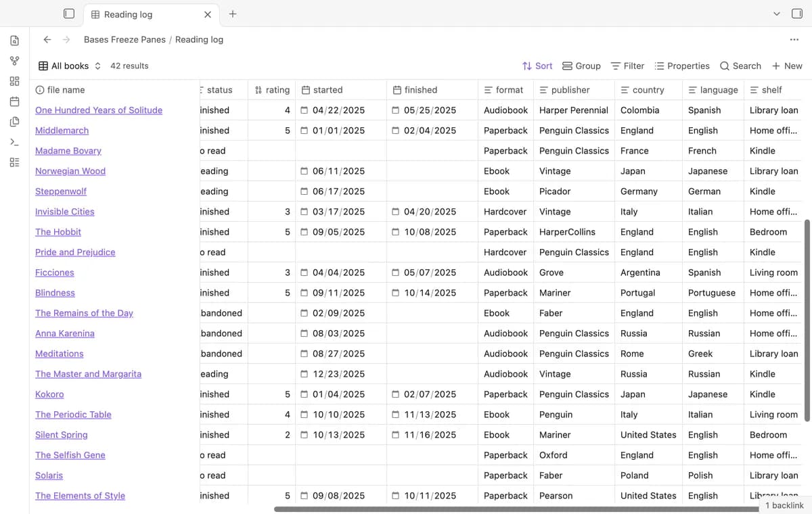Create a New entry
812x514 pixels.
tap(787, 66)
